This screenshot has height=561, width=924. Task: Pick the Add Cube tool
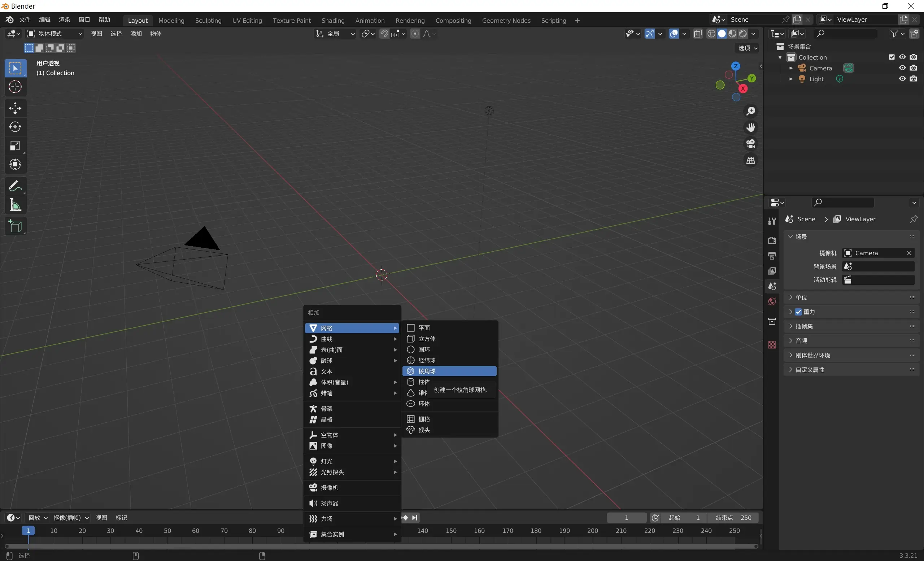pos(15,226)
